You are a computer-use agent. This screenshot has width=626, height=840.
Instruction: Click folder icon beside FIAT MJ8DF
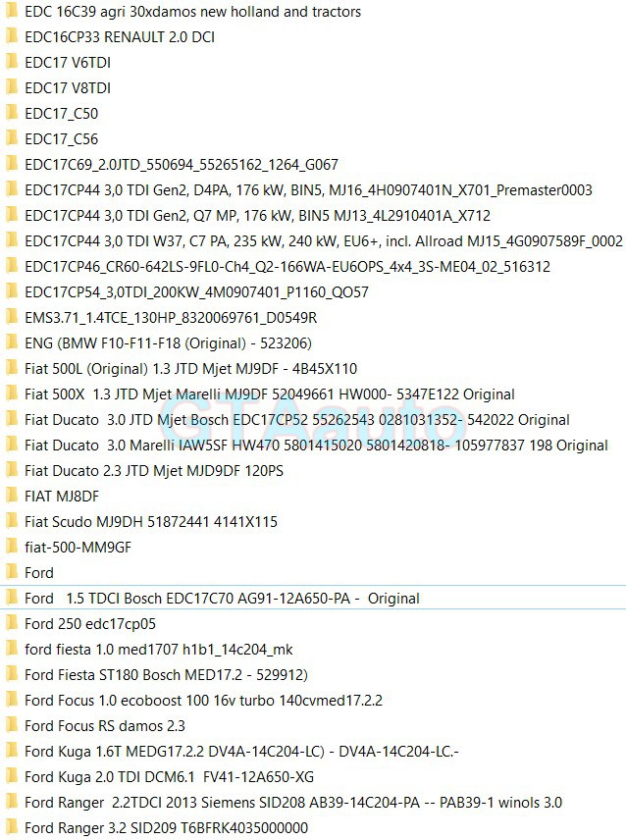[11, 496]
